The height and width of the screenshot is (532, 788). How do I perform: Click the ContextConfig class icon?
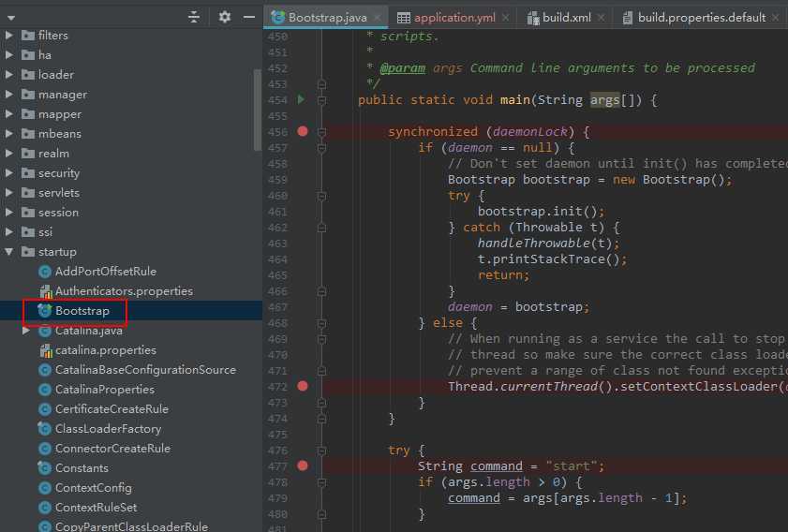click(x=45, y=488)
